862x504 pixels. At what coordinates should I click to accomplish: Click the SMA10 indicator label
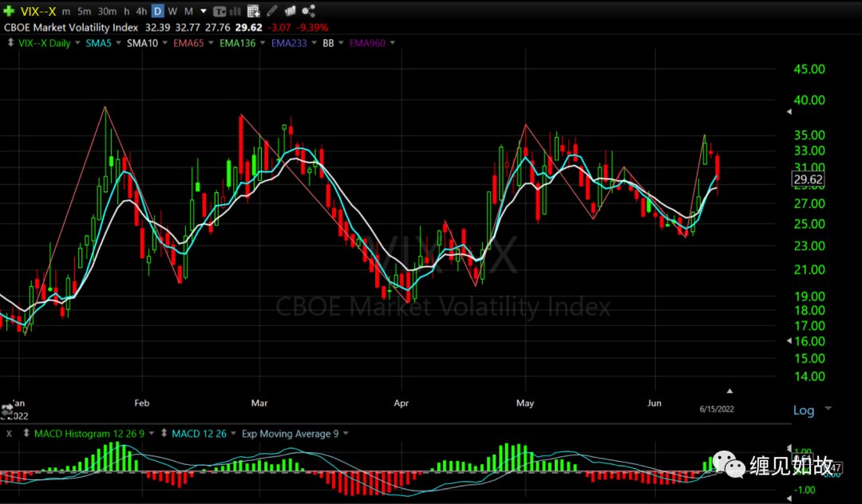(x=142, y=43)
